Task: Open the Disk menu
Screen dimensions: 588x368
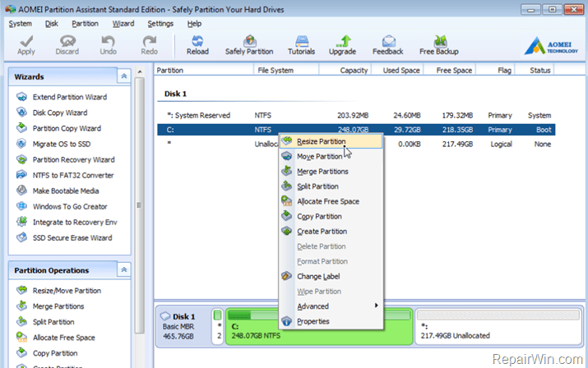Action: click(x=51, y=24)
